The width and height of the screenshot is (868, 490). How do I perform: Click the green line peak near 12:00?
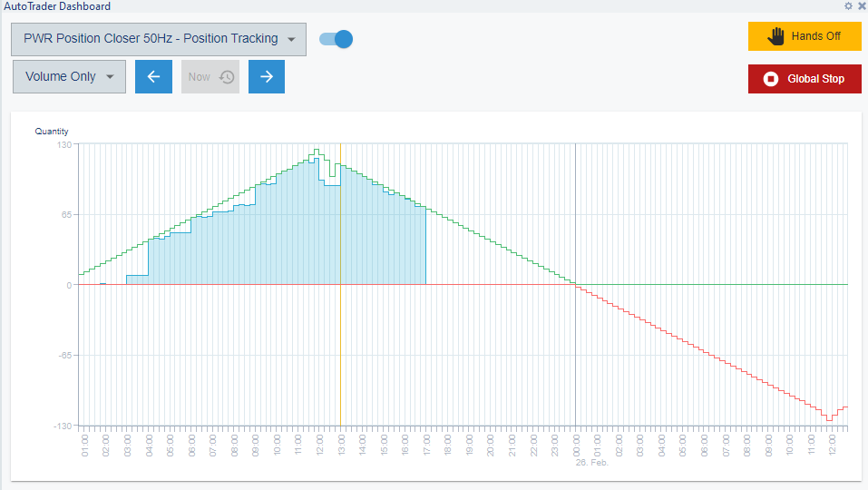coord(317,150)
